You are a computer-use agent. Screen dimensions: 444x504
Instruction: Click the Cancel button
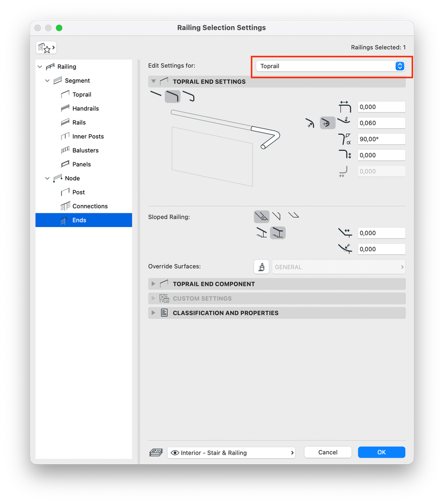[327, 452]
